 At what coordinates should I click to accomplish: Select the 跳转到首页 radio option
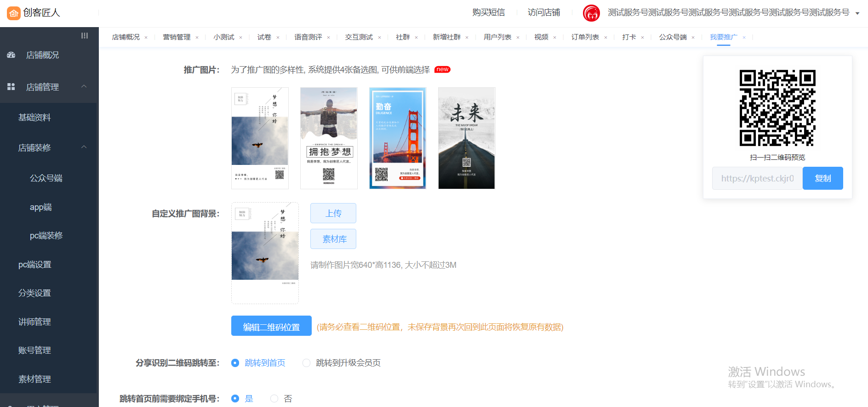coord(235,363)
